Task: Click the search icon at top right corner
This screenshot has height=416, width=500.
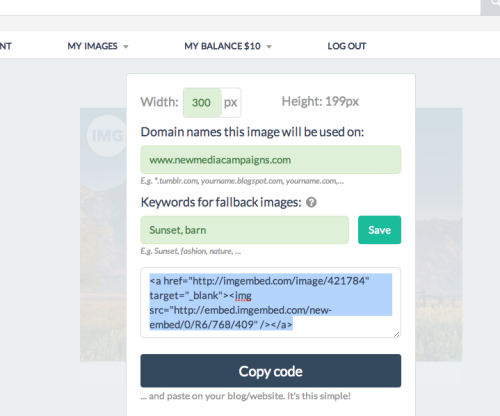Action: pyautogui.click(x=493, y=4)
